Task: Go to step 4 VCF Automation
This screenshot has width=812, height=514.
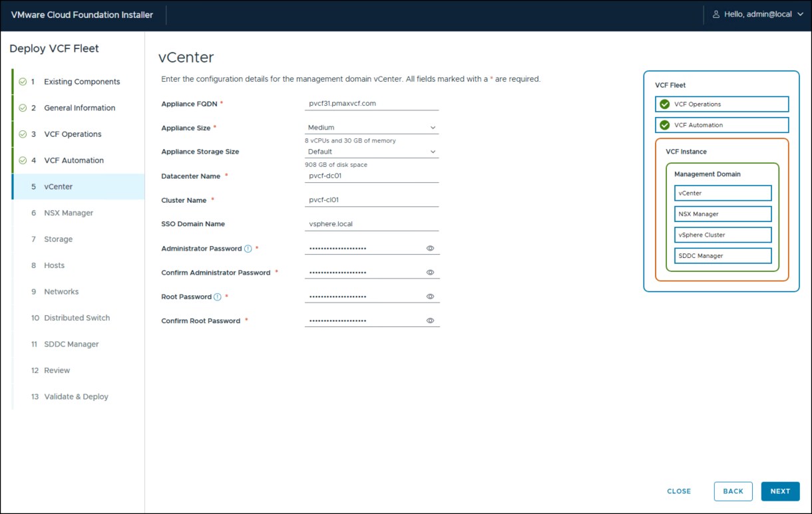Action: (x=79, y=160)
